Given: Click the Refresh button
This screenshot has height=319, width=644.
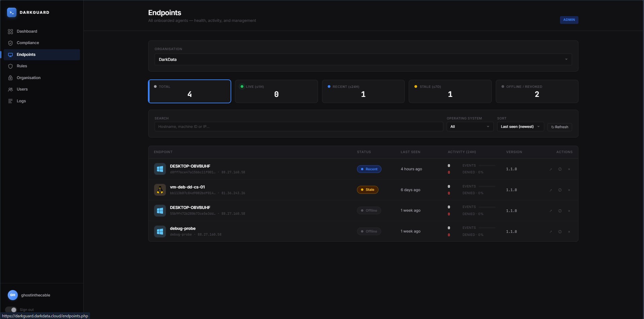Looking at the screenshot, I should click(x=560, y=127).
